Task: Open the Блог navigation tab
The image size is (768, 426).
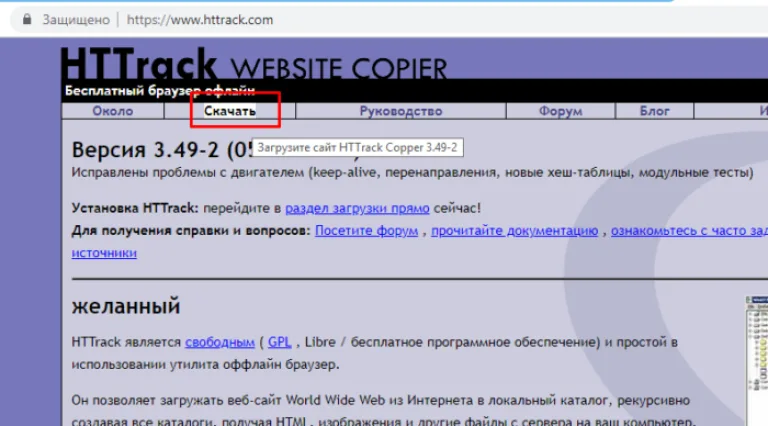Action: (654, 111)
